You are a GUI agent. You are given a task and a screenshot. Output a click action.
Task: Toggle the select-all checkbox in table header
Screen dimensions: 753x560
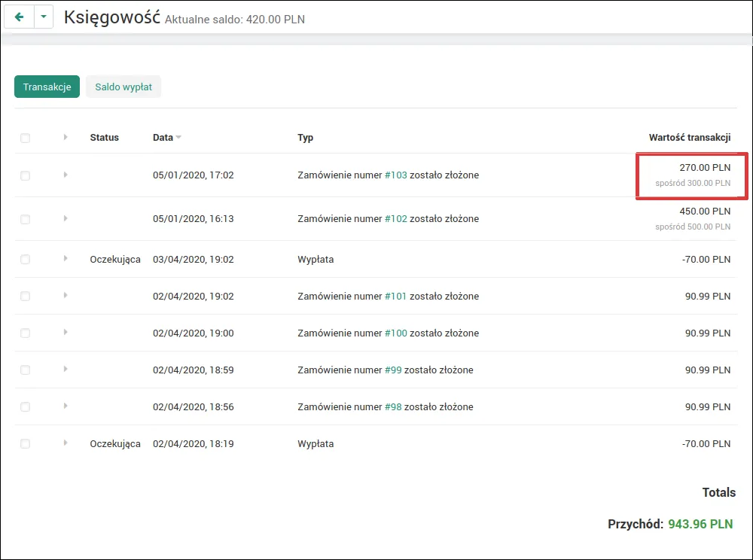click(25, 138)
